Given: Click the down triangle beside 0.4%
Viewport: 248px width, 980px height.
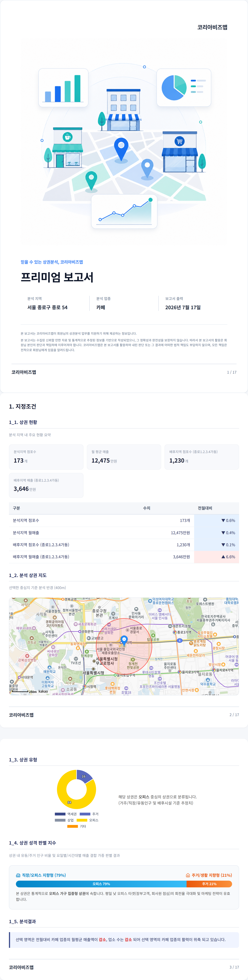Looking at the screenshot, I should pyautogui.click(x=223, y=533).
